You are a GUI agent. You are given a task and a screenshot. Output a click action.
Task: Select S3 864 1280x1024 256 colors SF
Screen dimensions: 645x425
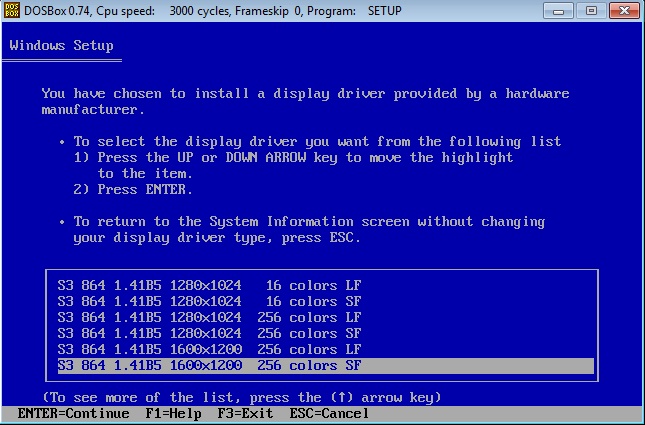coord(209,333)
